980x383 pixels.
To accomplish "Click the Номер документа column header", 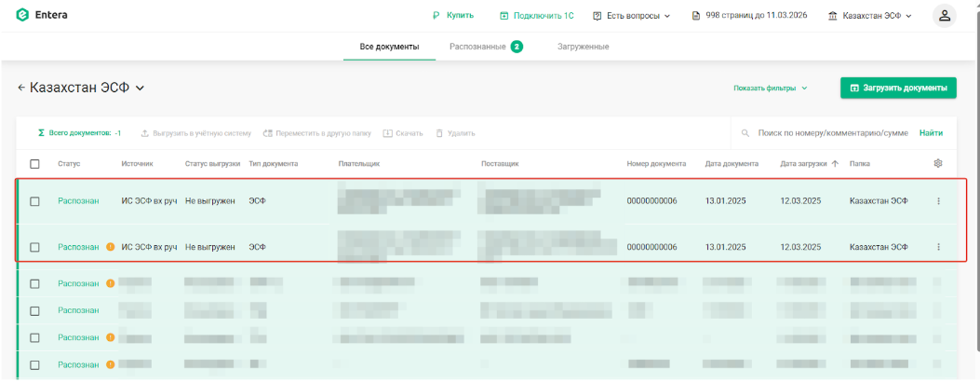I will point(656,164).
